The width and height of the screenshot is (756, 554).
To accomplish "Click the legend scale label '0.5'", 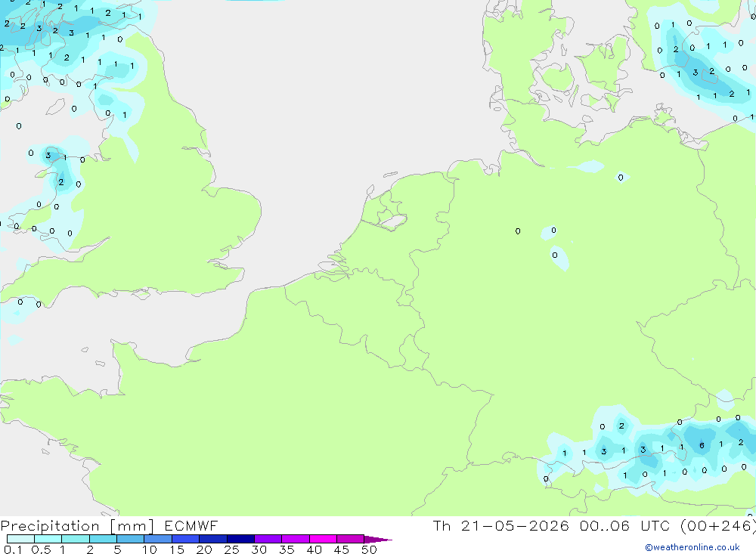I will coord(41,549).
